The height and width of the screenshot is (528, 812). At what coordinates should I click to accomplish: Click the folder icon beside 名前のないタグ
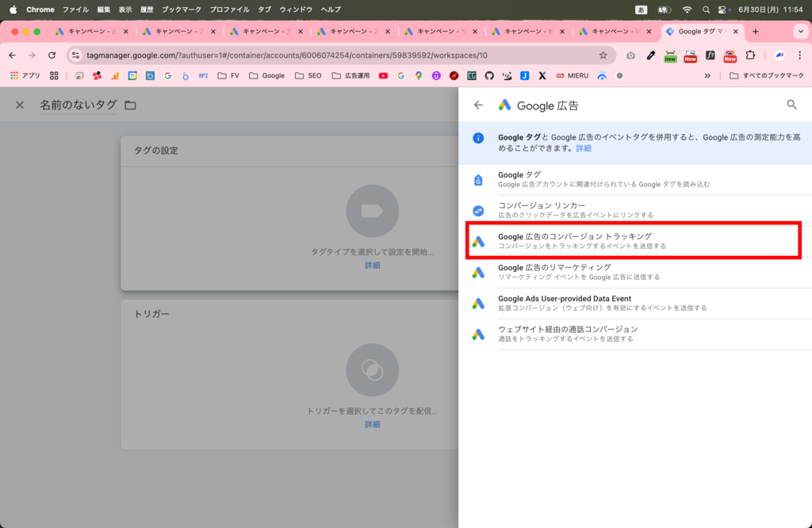click(x=130, y=105)
